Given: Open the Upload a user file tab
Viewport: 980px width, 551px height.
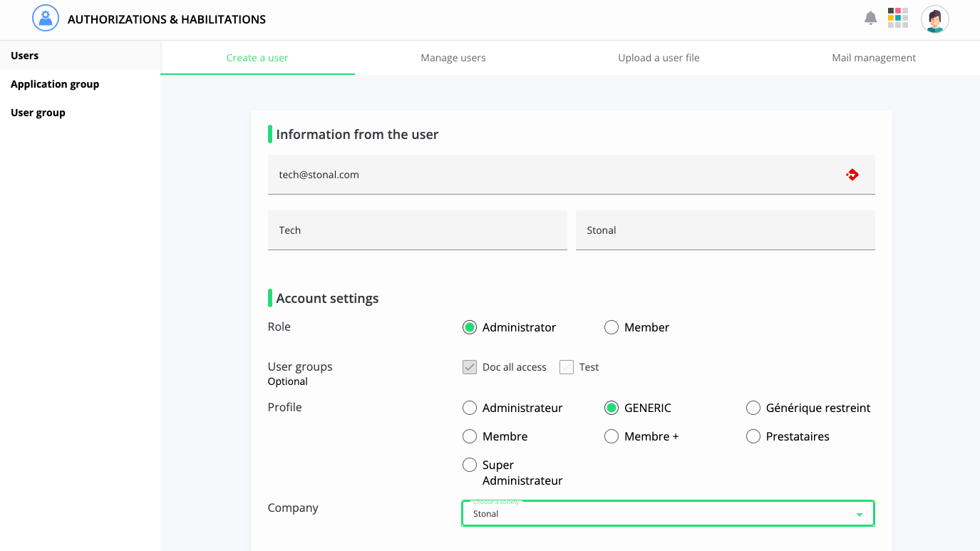Looking at the screenshot, I should (x=659, y=58).
